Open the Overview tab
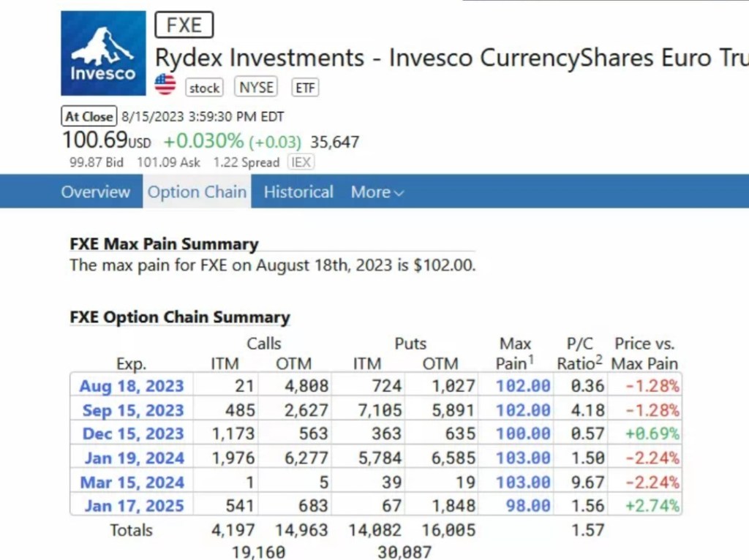The image size is (749, 560). (96, 192)
